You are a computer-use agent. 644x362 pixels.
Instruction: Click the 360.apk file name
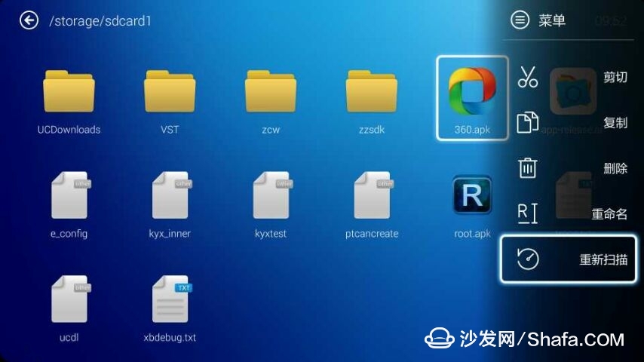click(x=472, y=130)
